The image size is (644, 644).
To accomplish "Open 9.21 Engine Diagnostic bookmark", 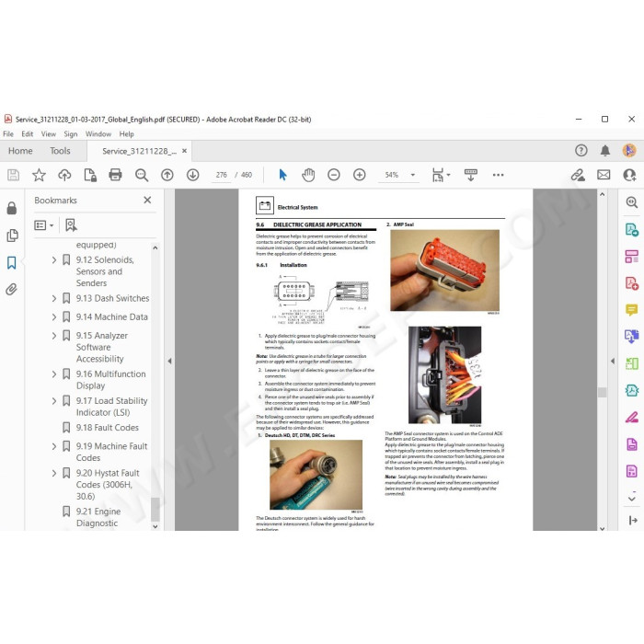I will [x=98, y=517].
